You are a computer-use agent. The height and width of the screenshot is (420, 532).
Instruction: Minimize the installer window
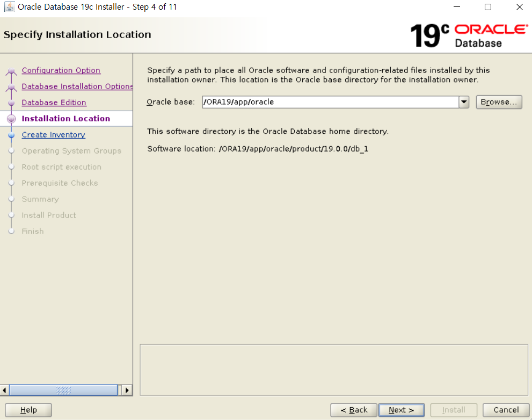[457, 7]
